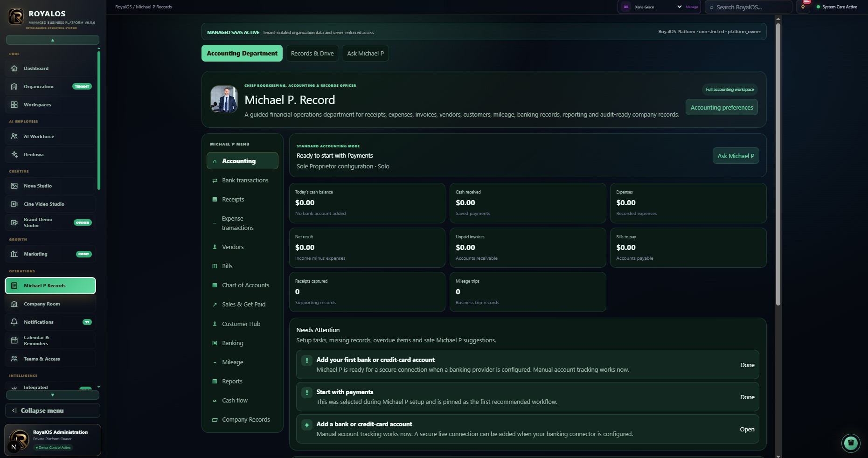Click the main content vertical scrollbar
Screen dimensions: 868x458
pyautogui.click(x=778, y=164)
